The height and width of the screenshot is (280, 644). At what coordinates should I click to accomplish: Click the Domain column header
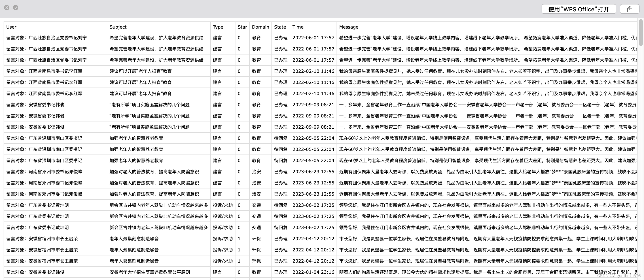click(260, 27)
